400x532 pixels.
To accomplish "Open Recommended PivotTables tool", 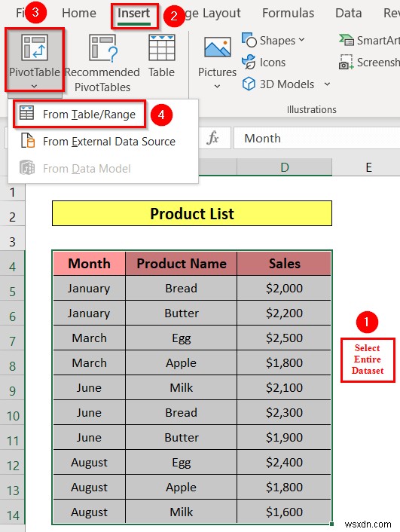I will tap(102, 63).
